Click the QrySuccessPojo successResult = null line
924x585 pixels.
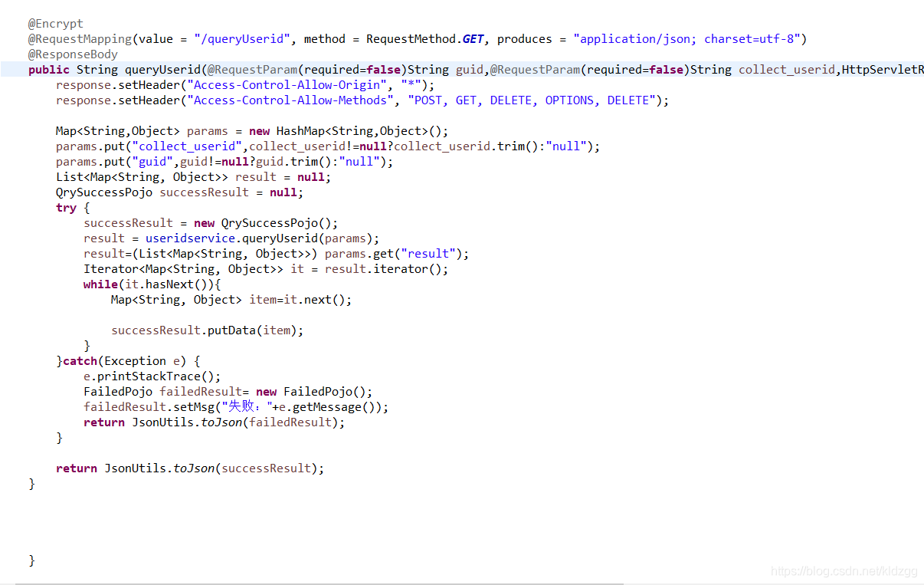coord(179,192)
